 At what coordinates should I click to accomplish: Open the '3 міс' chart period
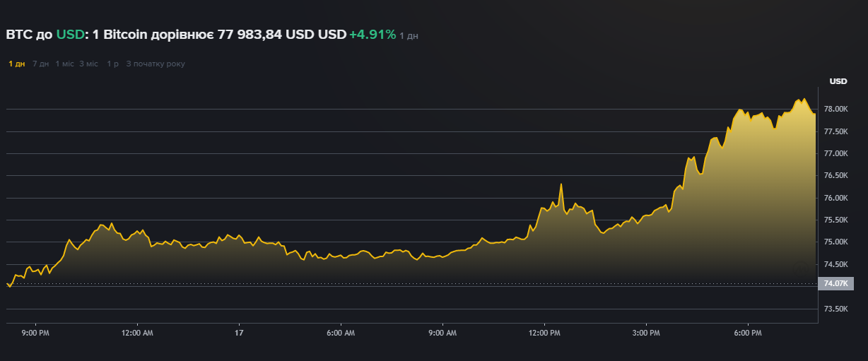click(88, 64)
